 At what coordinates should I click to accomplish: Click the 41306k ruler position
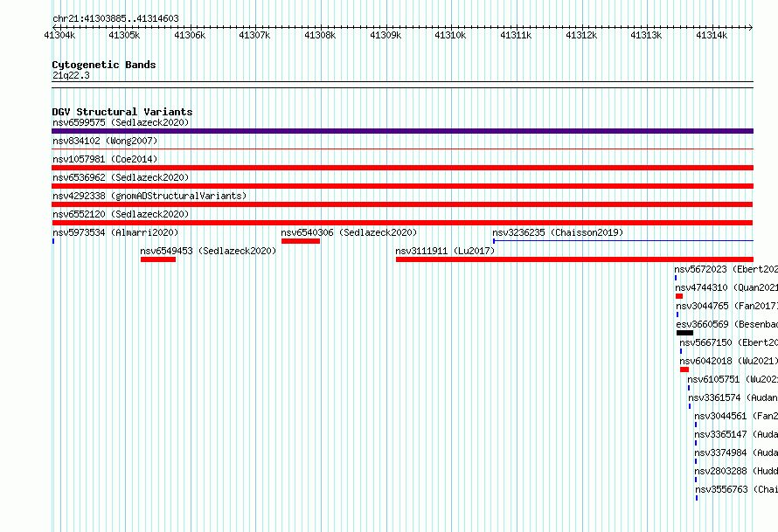(x=190, y=35)
